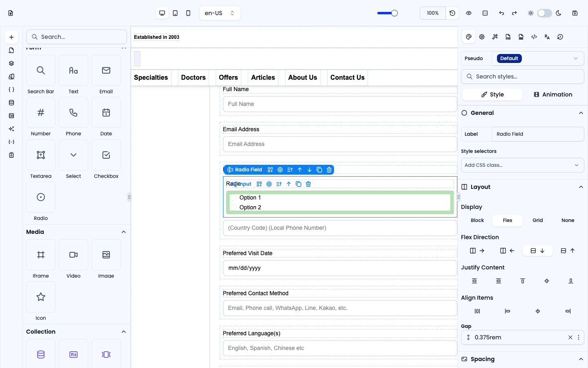Open the CSS file tab icon in the right panel
588x368 pixels.
click(508, 37)
